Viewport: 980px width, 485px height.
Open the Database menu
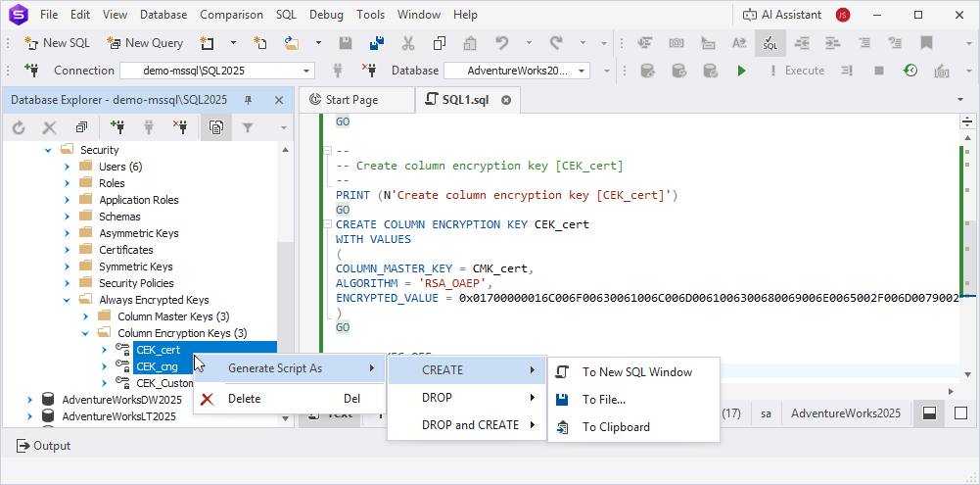pyautogui.click(x=163, y=15)
